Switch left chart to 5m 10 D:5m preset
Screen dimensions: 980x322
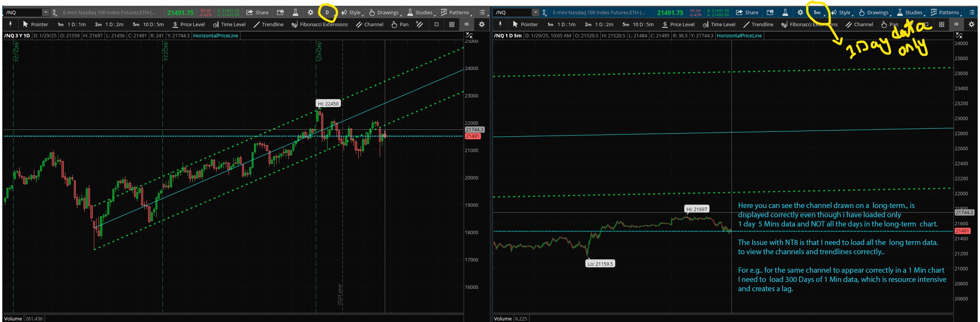(148, 24)
